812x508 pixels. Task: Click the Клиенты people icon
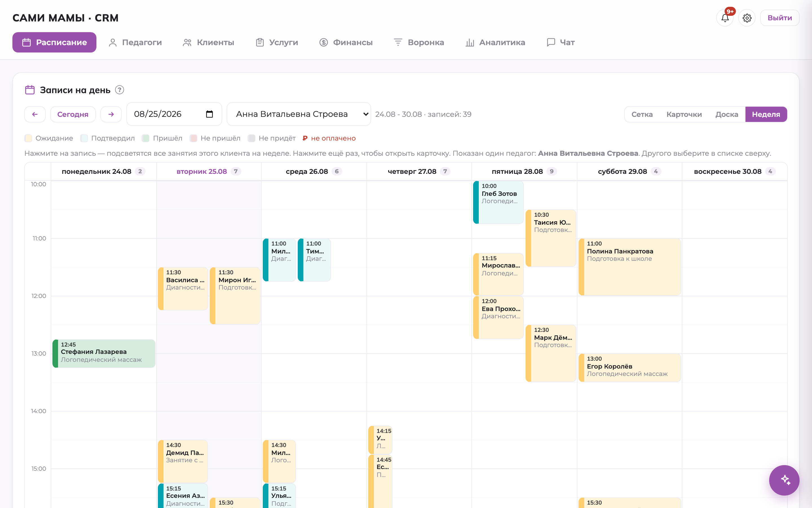click(187, 42)
